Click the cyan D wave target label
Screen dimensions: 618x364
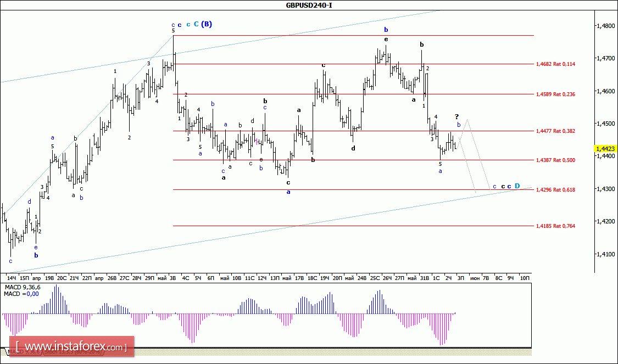[x=517, y=187]
